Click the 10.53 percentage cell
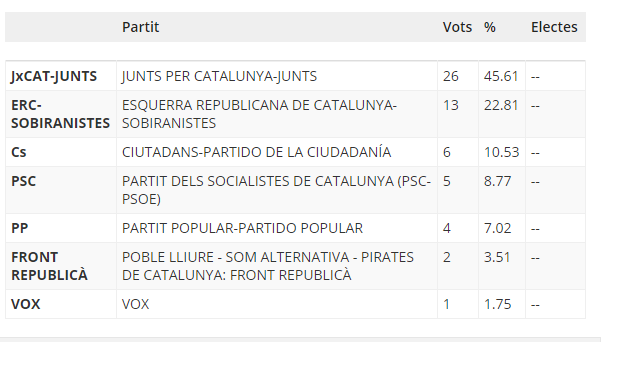This screenshot has height=366, width=617. click(x=502, y=152)
